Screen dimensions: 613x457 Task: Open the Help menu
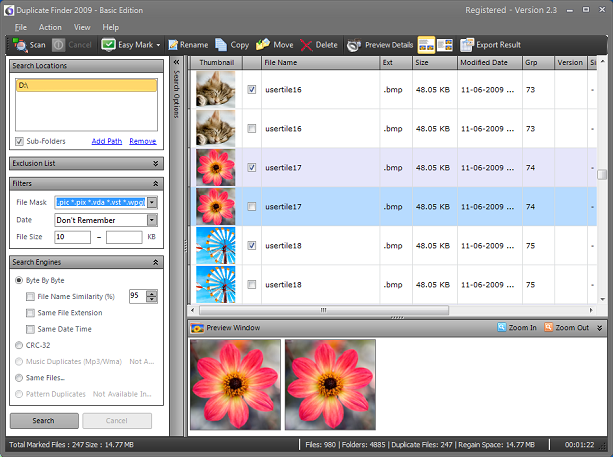click(111, 27)
